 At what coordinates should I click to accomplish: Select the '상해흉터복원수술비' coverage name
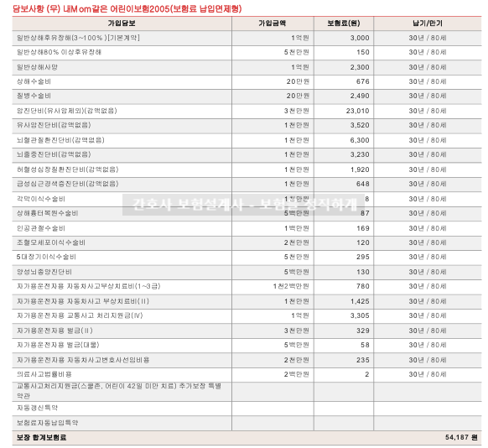[47, 213]
